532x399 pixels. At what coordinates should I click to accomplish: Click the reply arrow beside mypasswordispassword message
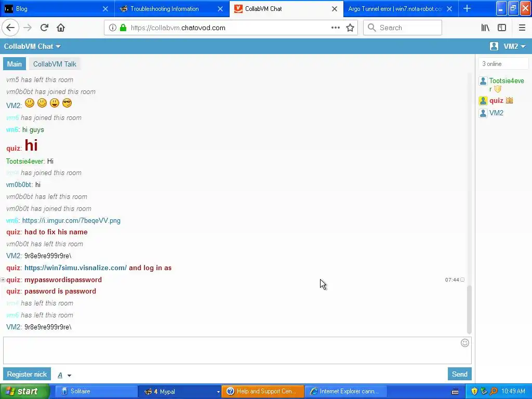pos(3,280)
